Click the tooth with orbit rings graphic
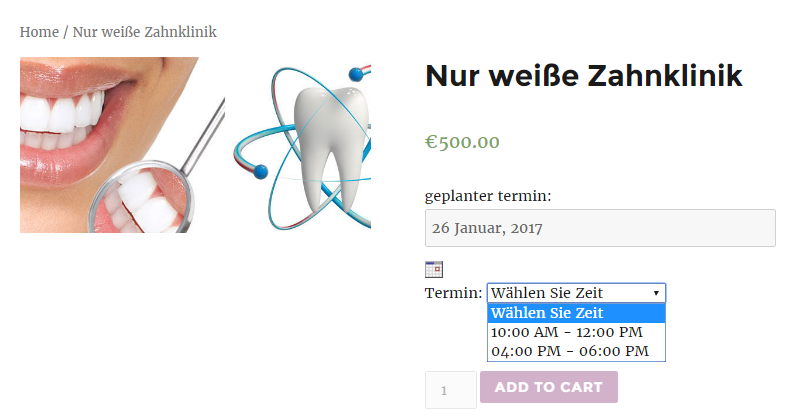Viewport: 786px width, 416px height. 302,147
